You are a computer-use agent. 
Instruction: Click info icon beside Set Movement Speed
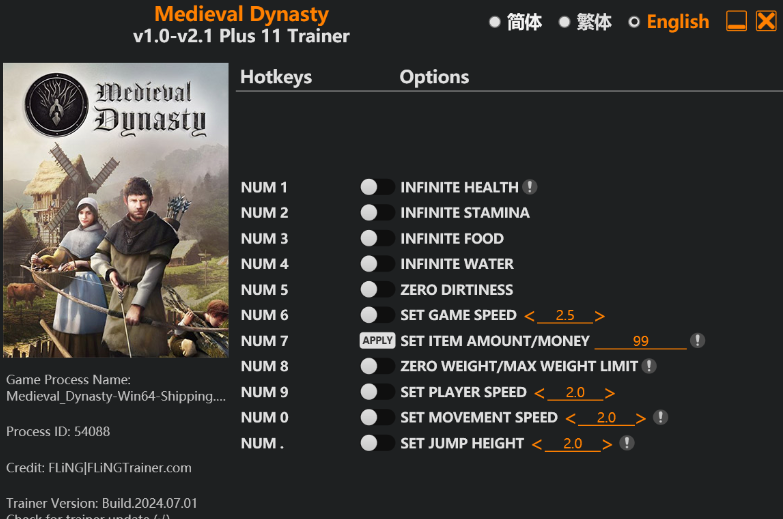coord(660,418)
